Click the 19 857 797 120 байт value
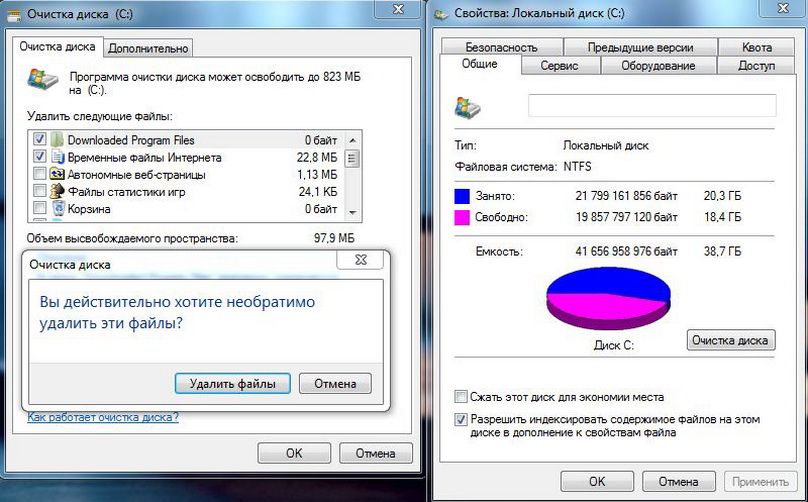 (x=626, y=217)
